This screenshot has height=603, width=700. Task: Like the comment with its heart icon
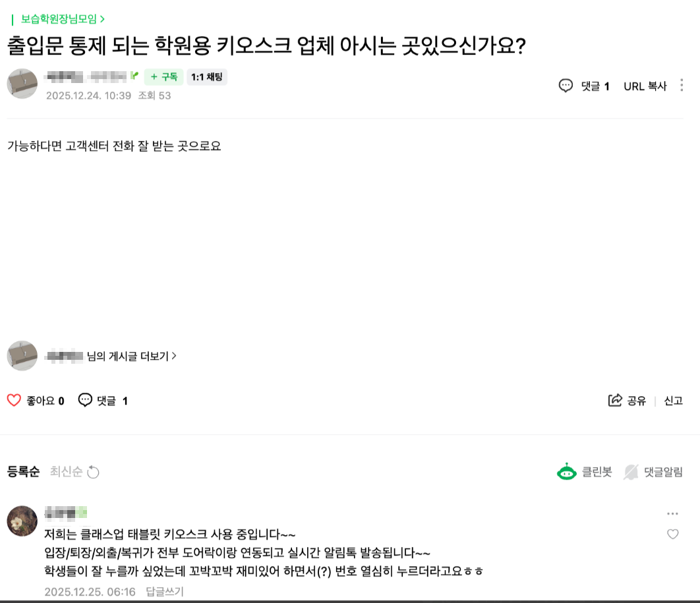[x=672, y=534]
